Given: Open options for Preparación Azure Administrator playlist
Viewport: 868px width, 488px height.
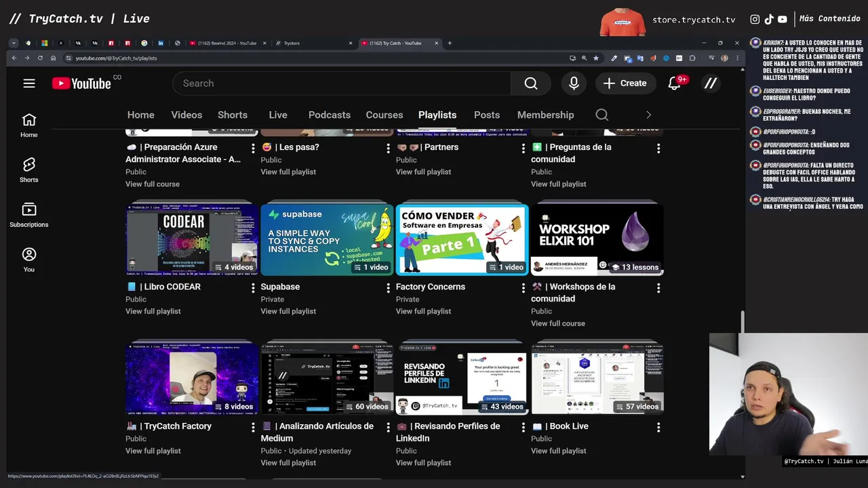Looking at the screenshot, I should [x=253, y=148].
